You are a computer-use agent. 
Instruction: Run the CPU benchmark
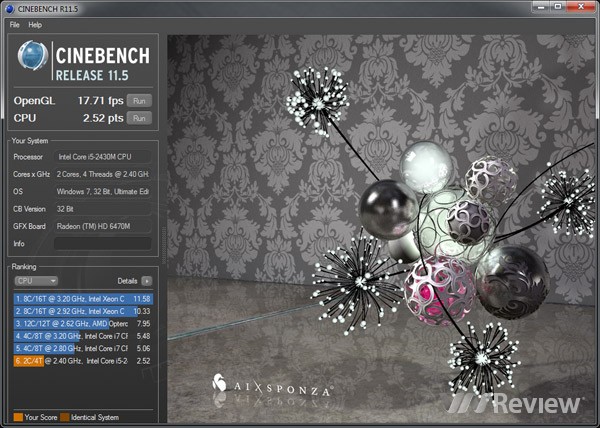(139, 118)
